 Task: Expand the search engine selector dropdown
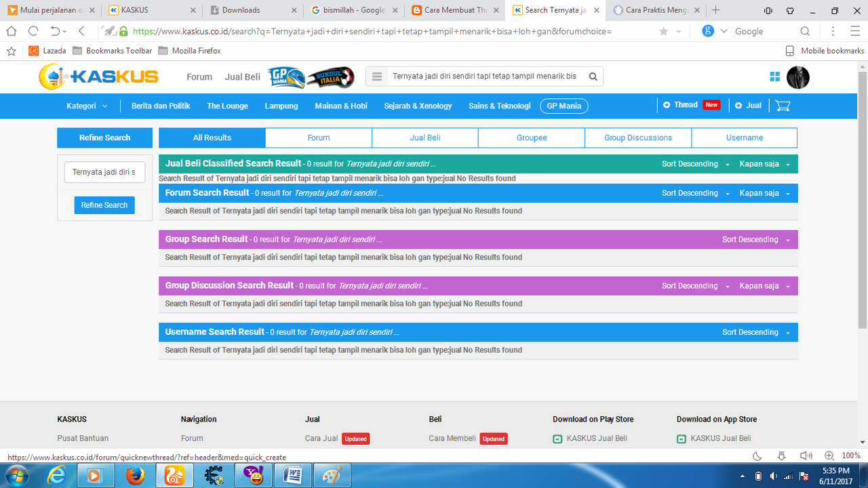724,31
